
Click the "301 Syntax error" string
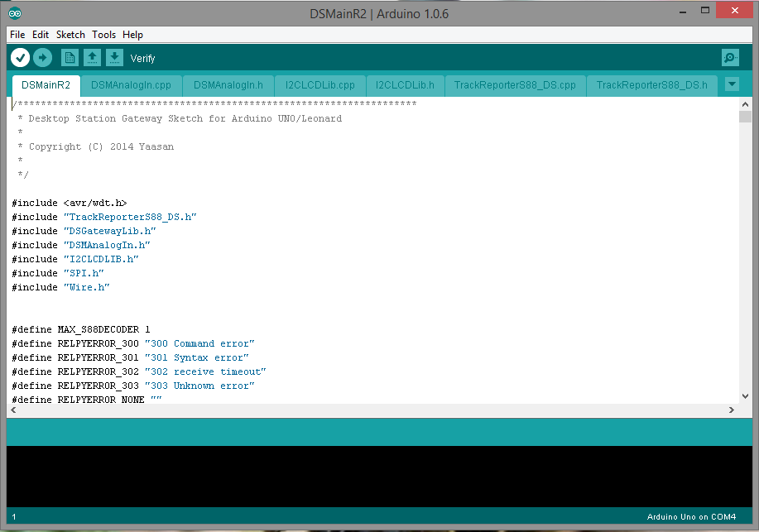pyautogui.click(x=197, y=357)
